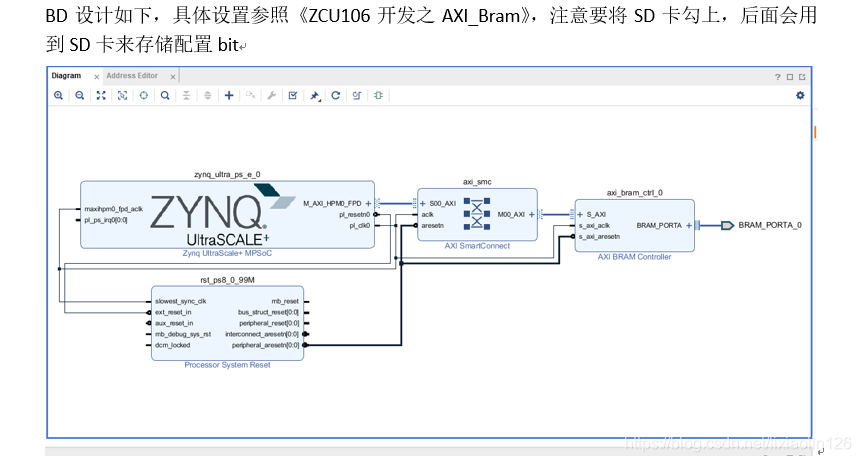Click the Make External toolbar icon

[x=250, y=96]
